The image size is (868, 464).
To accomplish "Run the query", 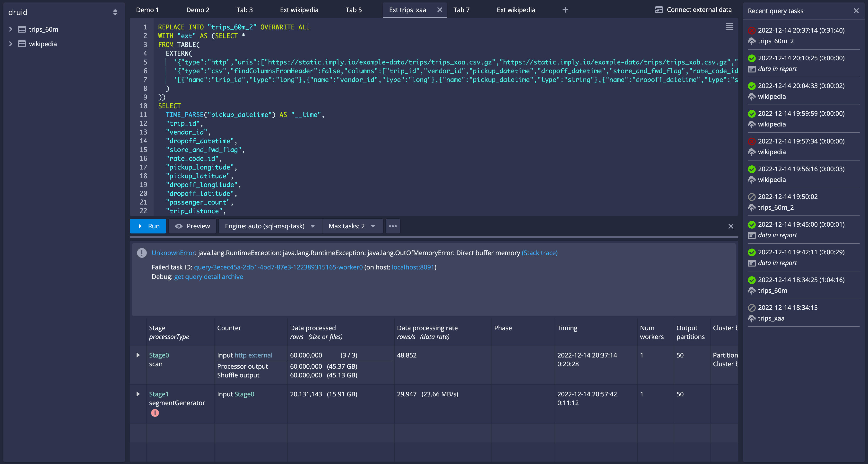I will point(148,226).
